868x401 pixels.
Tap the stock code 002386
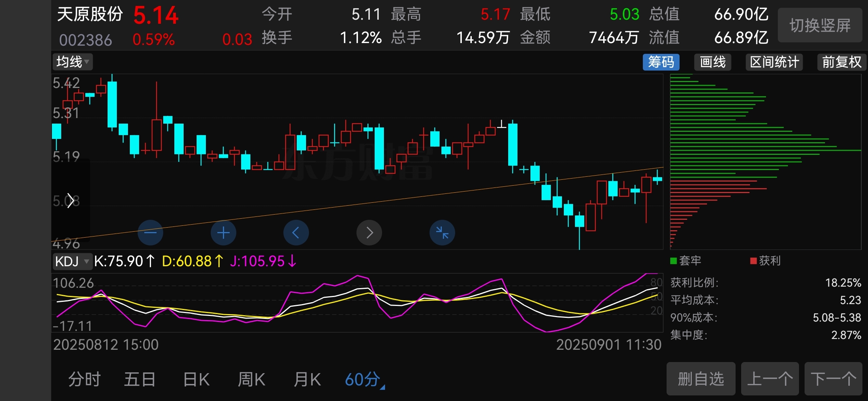[86, 40]
